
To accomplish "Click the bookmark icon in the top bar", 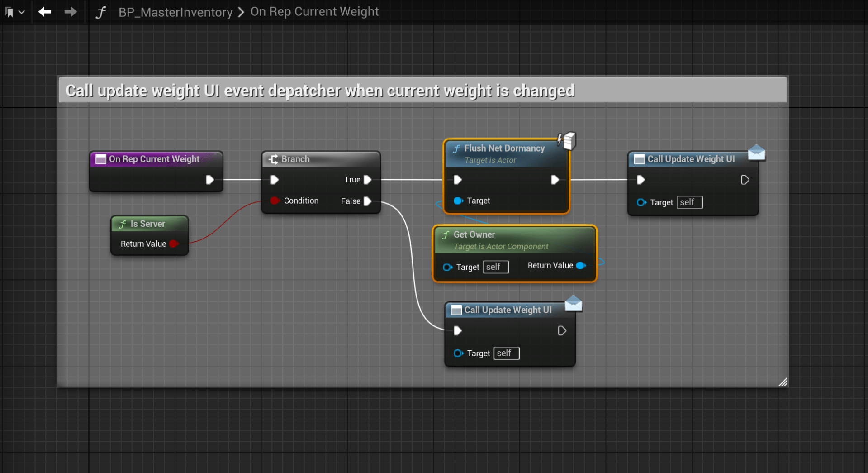I will 9,12.
